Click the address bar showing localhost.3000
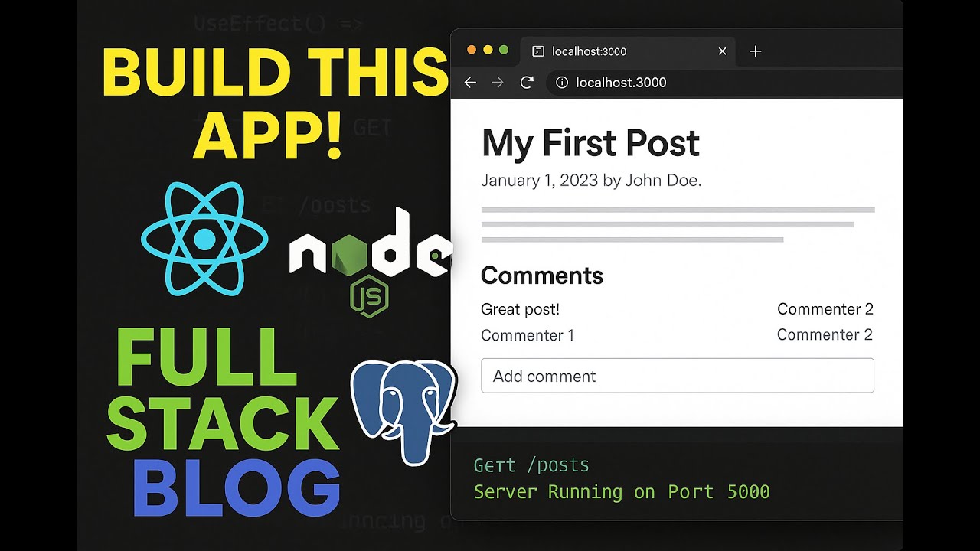980x551 pixels. pyautogui.click(x=724, y=83)
